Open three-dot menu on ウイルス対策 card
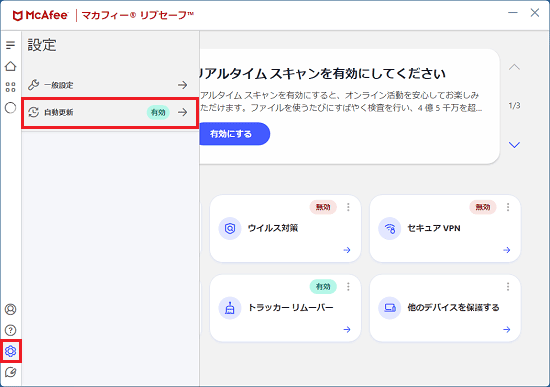550x387 pixels. point(348,207)
